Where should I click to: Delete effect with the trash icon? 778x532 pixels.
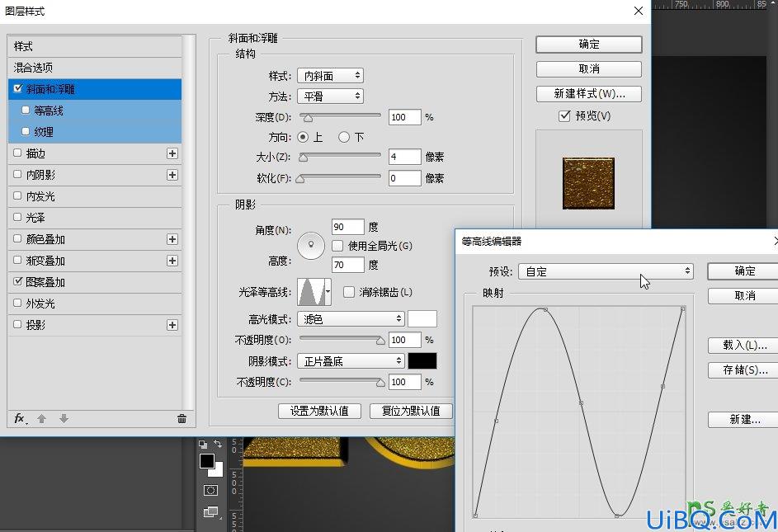point(182,419)
